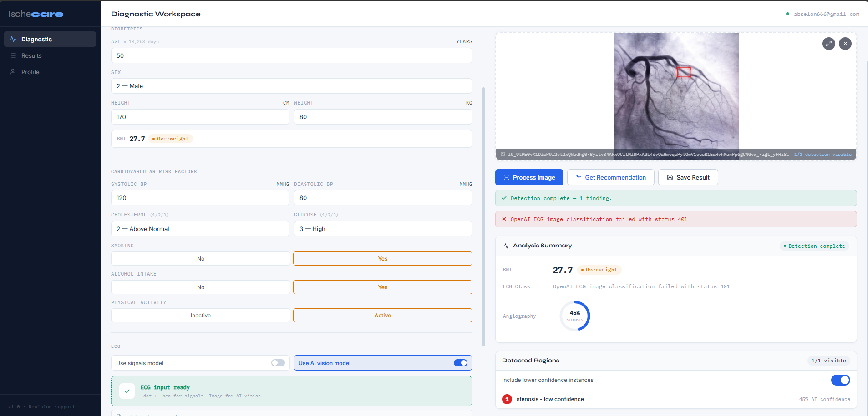
Task: Select Yes for Smoking
Action: (383, 259)
